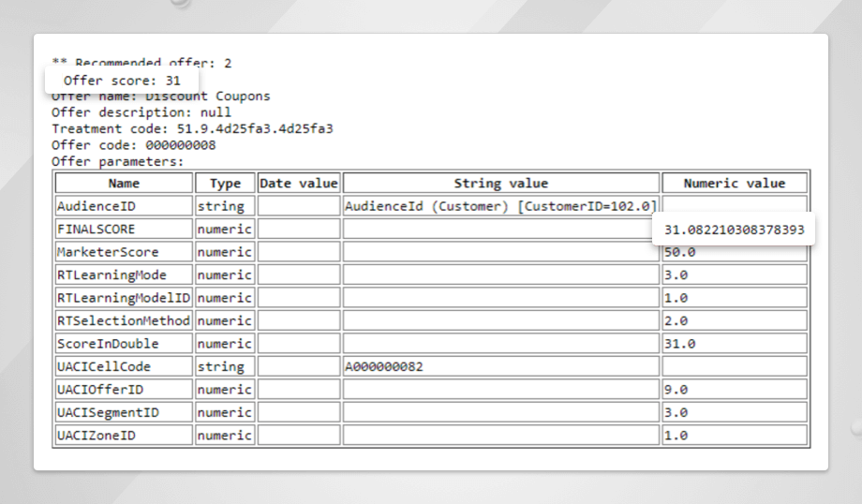
Task: Select the Name column header
Action: pyautogui.click(x=123, y=183)
